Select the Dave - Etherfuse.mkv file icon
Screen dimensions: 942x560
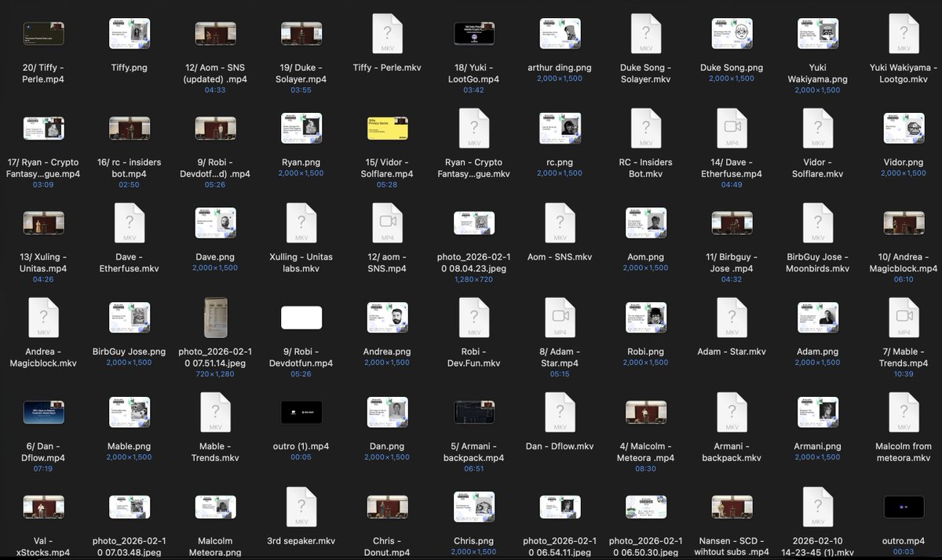130,224
